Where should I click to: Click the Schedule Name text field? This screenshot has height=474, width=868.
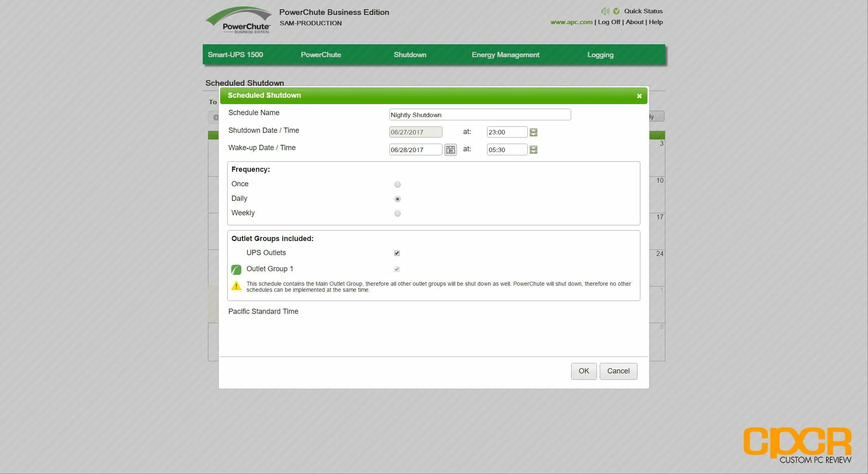(x=479, y=115)
